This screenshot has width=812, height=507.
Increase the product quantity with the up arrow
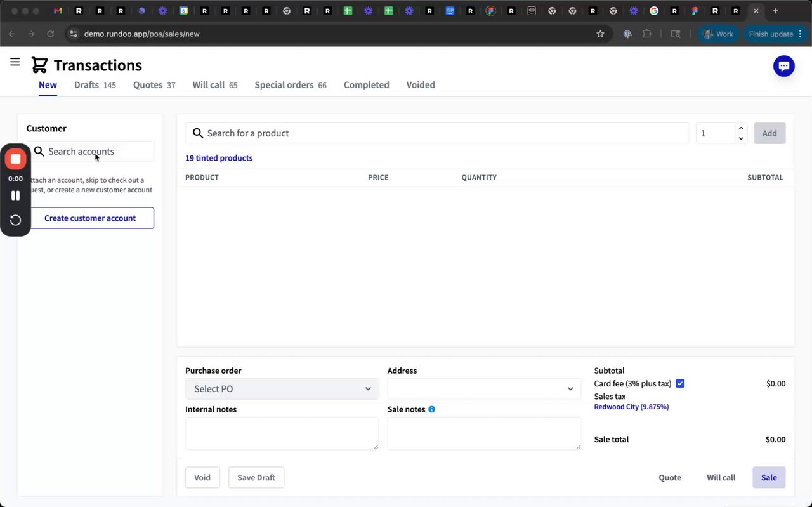coord(741,128)
